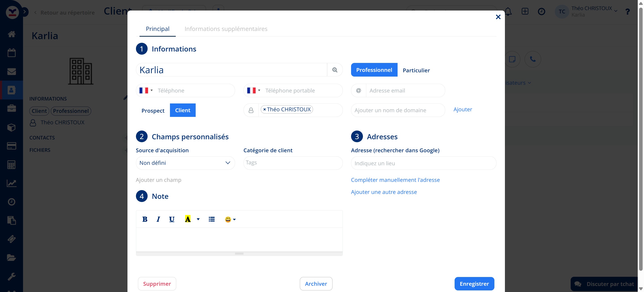Open the emoji picker dropdown

(x=230, y=219)
